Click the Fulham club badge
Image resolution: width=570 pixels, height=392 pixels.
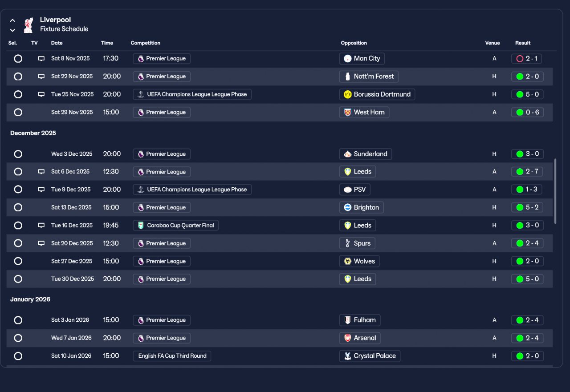click(348, 320)
